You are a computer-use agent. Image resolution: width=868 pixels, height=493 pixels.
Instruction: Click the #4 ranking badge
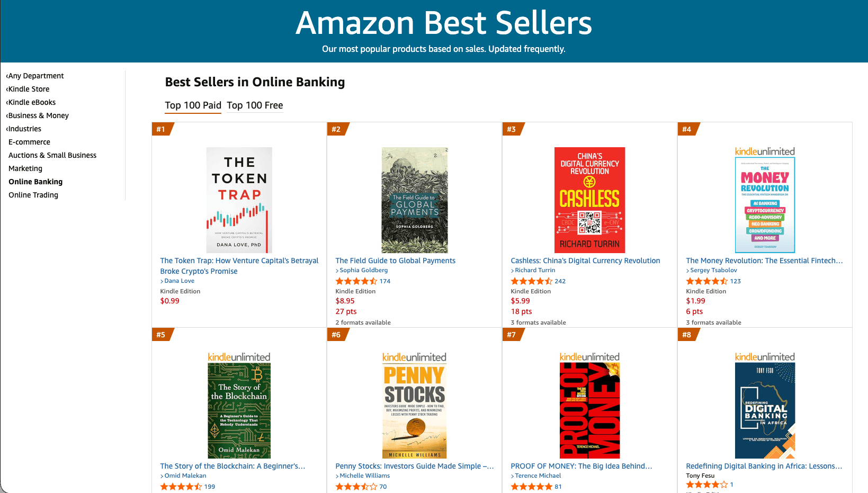click(687, 129)
